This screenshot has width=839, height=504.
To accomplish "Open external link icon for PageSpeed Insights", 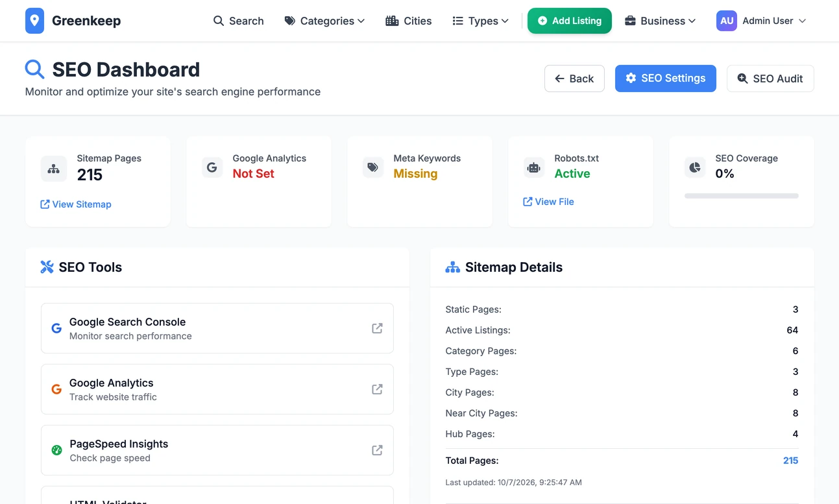I will [x=377, y=450].
